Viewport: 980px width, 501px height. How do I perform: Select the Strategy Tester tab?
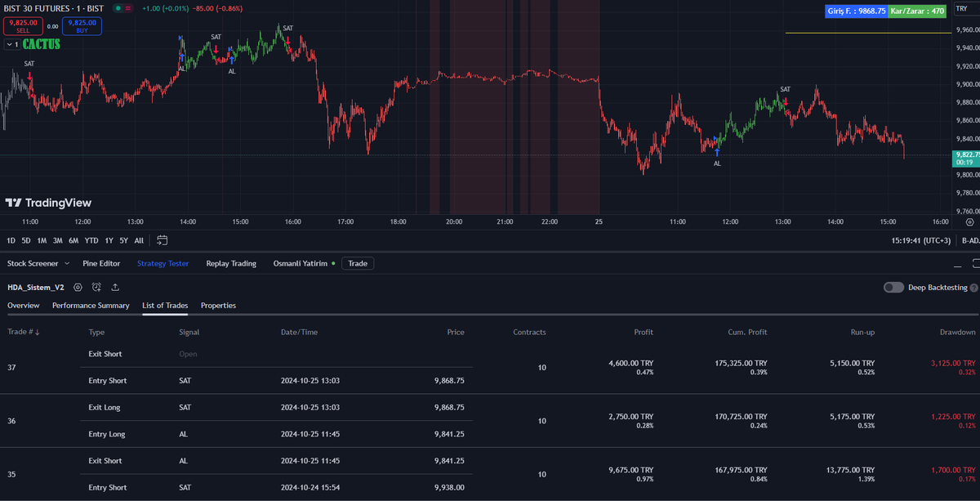point(163,264)
